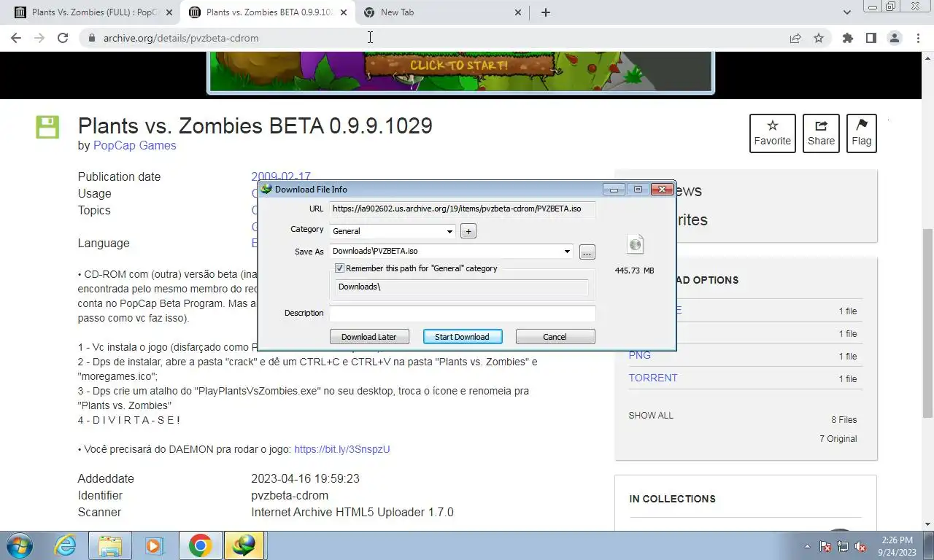Toggle Remember this path for General category
Screen dimensions: 934x560
click(339, 268)
